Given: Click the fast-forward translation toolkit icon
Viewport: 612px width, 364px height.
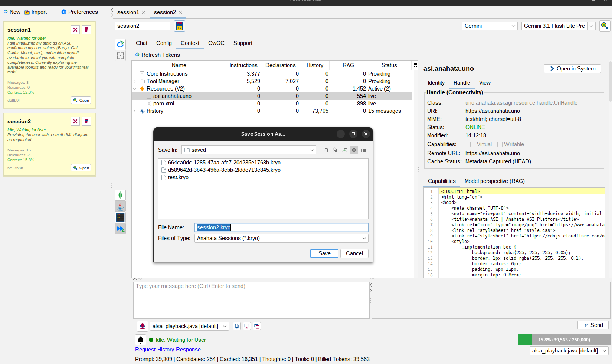Looking at the screenshot, I should click(x=120, y=229).
